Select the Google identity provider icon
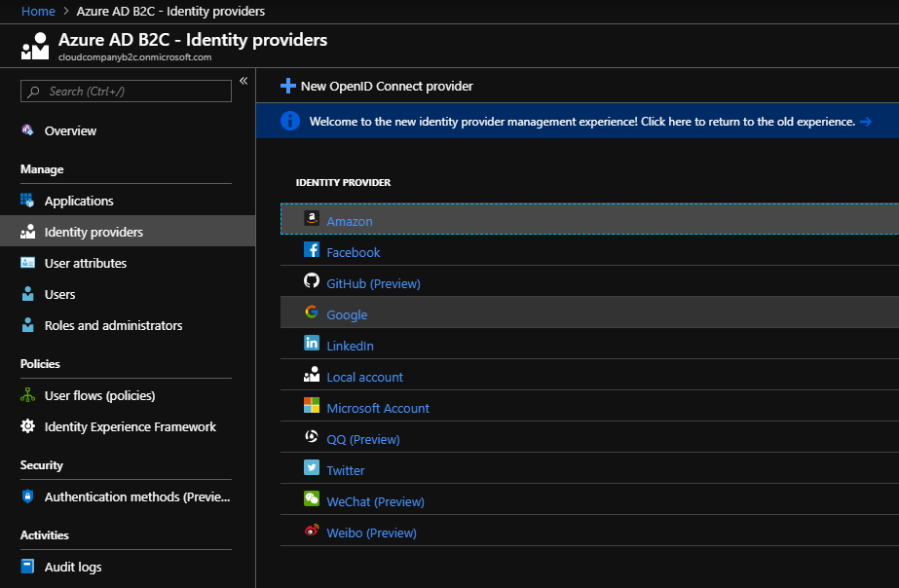The image size is (899, 588). [x=311, y=314]
